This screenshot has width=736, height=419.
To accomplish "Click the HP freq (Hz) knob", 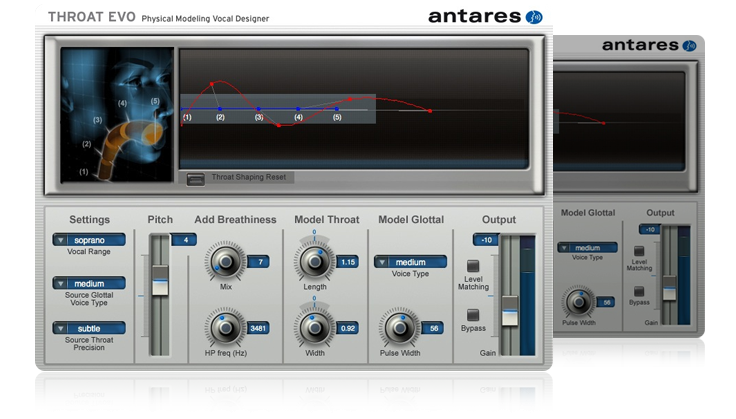I will (225, 328).
